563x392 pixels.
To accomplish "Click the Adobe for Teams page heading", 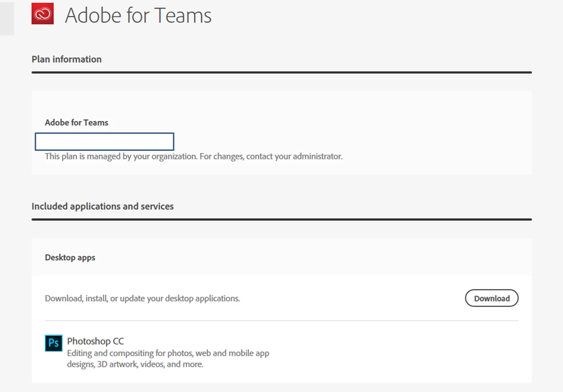I will 138,15.
